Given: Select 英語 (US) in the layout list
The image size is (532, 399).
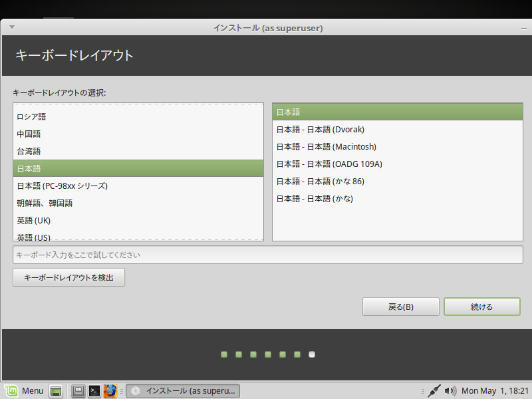Looking at the screenshot, I should point(138,237).
